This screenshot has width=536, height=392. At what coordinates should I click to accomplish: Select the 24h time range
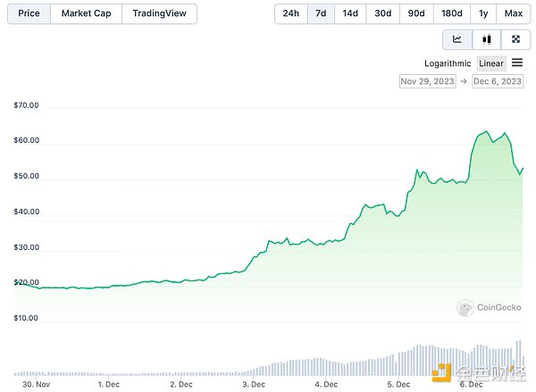click(291, 13)
